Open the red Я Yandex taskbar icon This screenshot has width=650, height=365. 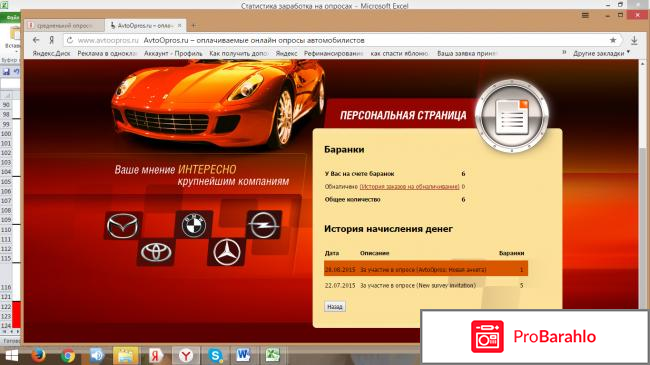coord(155,355)
